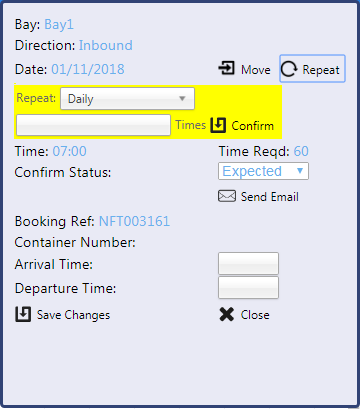Click the Arrival Time label
The height and width of the screenshot is (409, 360).
(54, 264)
